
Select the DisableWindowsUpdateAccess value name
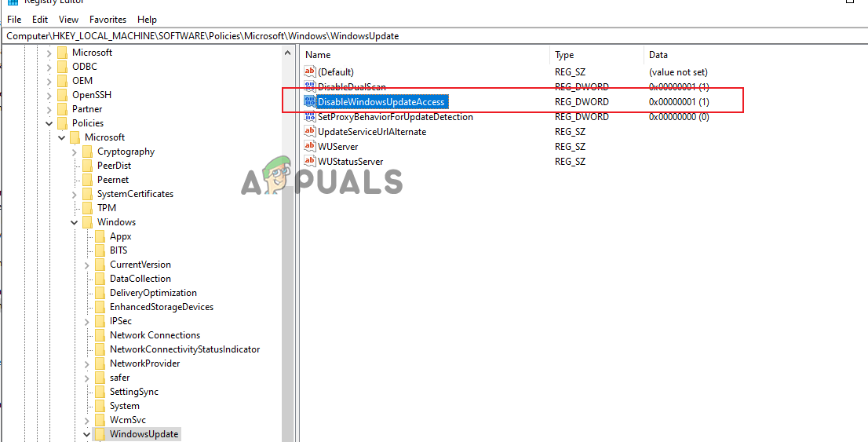[381, 102]
